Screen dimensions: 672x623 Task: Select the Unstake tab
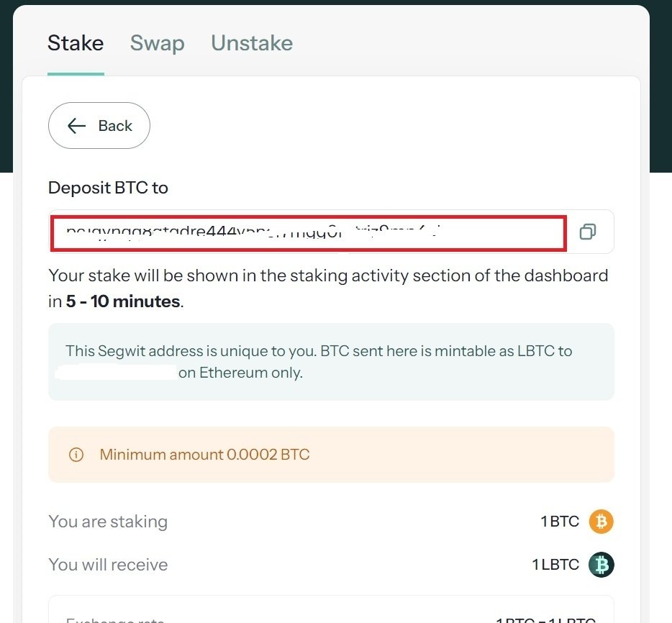click(252, 43)
